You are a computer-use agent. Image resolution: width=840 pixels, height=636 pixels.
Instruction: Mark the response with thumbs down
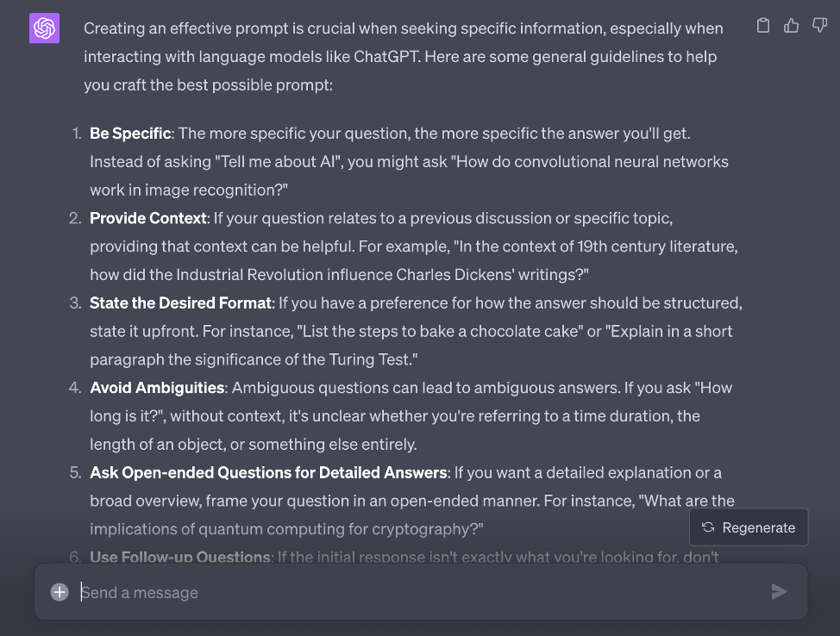(x=819, y=26)
